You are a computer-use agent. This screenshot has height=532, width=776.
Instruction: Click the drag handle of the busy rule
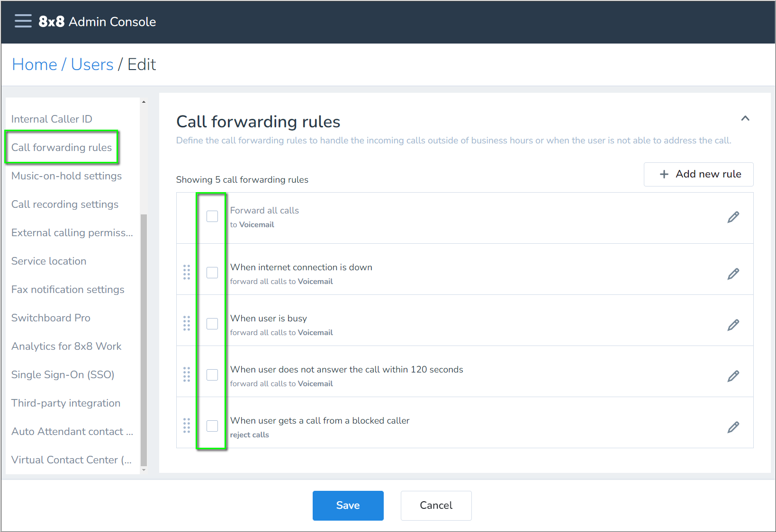pos(187,323)
